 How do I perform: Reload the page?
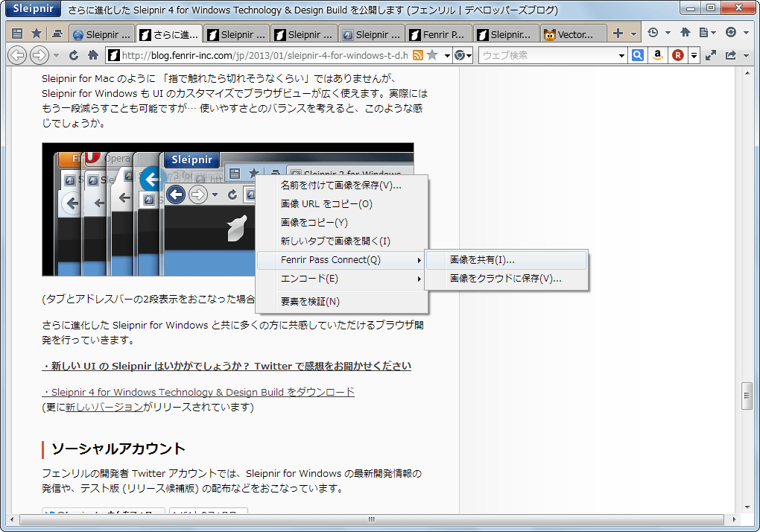(x=74, y=55)
